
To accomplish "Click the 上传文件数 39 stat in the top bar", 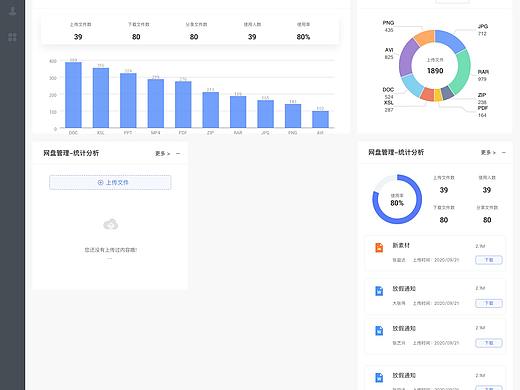I will click(x=80, y=31).
